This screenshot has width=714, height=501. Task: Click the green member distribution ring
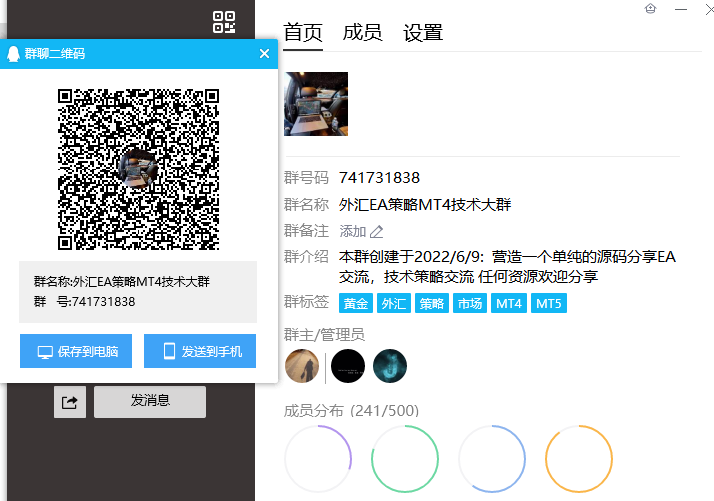(405, 459)
